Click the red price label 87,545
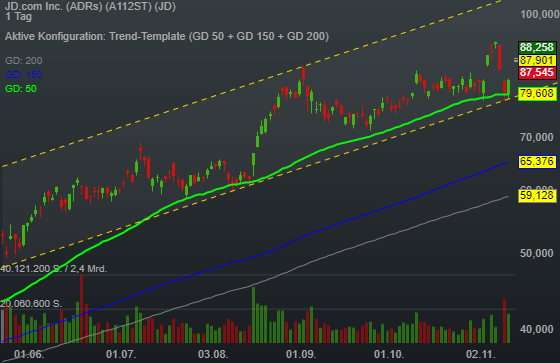 click(537, 73)
